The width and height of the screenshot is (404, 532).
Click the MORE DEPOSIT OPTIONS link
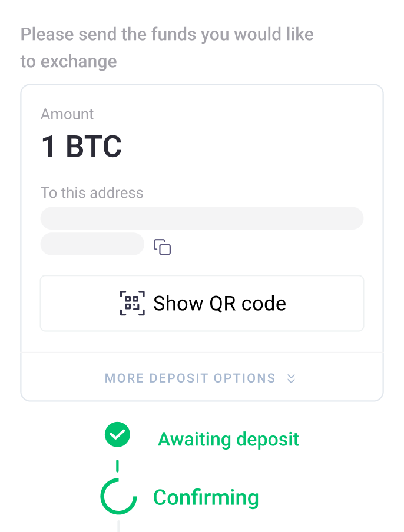pos(190,378)
